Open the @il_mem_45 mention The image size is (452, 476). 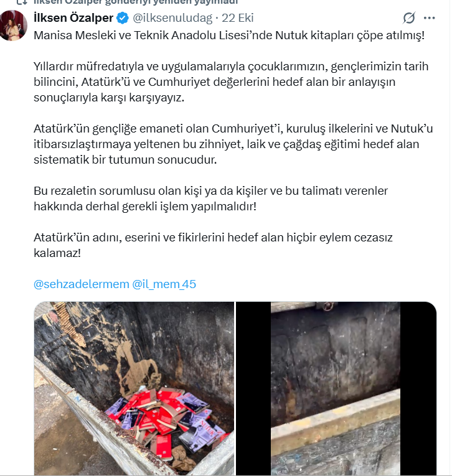(x=164, y=284)
